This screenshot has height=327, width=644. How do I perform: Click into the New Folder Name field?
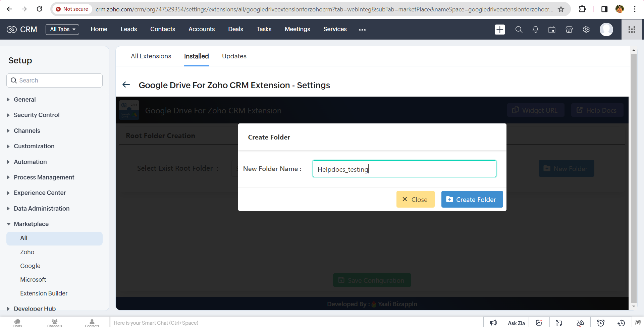[404, 169]
